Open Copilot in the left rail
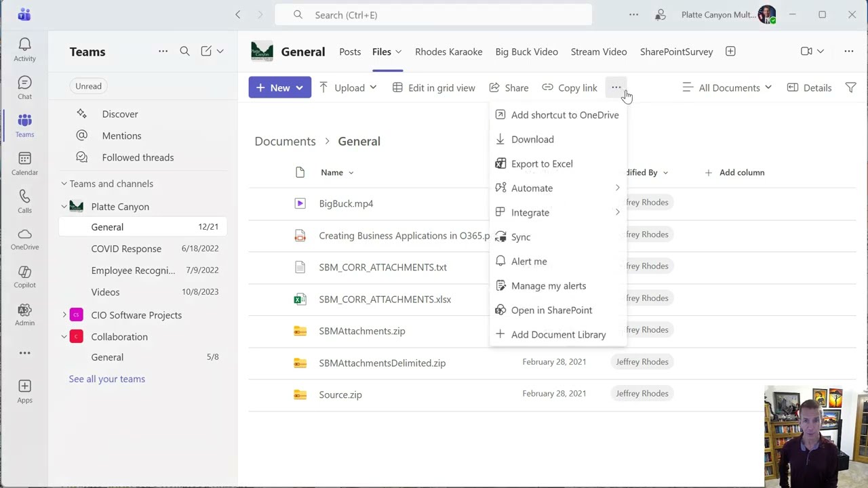This screenshot has width=868, height=488. tap(24, 277)
